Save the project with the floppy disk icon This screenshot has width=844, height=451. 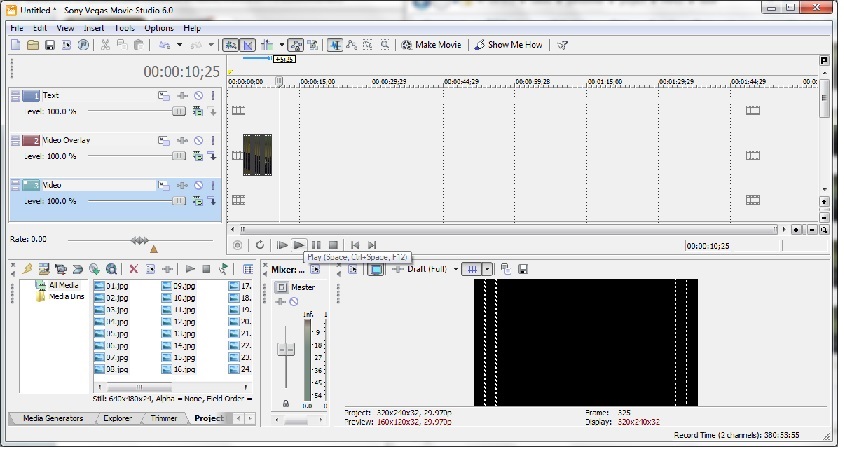pos(50,45)
